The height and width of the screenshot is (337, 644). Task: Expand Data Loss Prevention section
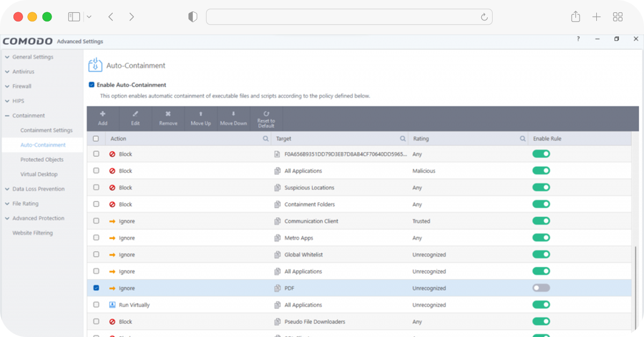click(x=7, y=189)
